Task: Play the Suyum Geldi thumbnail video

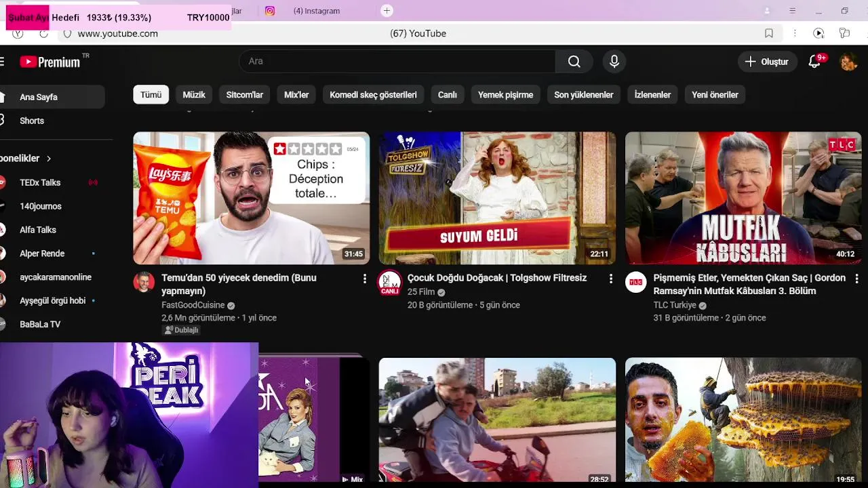Action: pos(498,198)
